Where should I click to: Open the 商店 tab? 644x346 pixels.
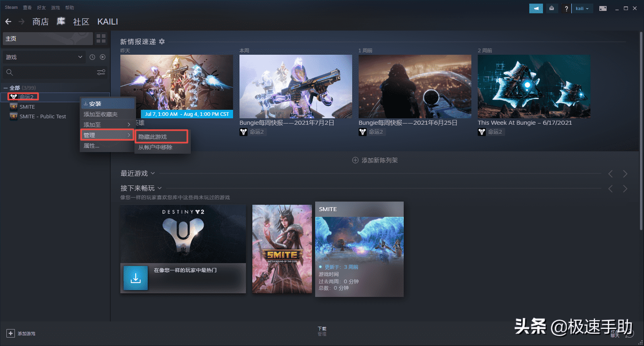click(x=40, y=22)
